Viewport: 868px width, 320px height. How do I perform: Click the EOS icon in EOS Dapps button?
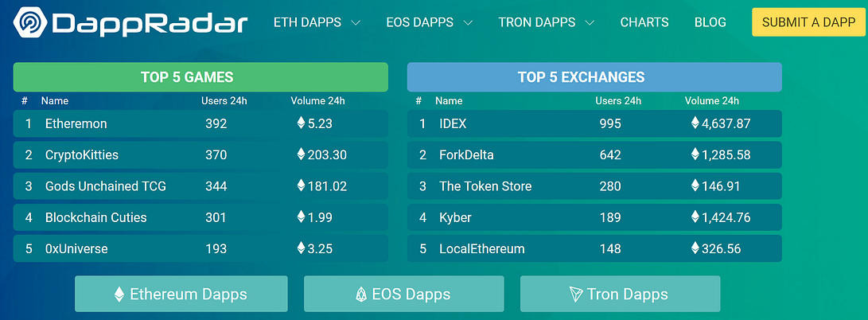[361, 295]
